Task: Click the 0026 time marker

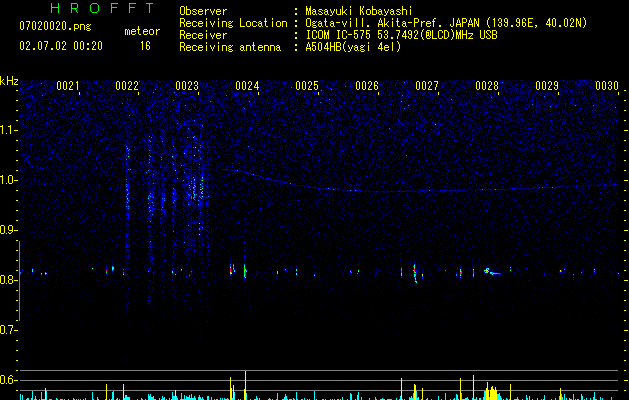Action: (x=367, y=86)
